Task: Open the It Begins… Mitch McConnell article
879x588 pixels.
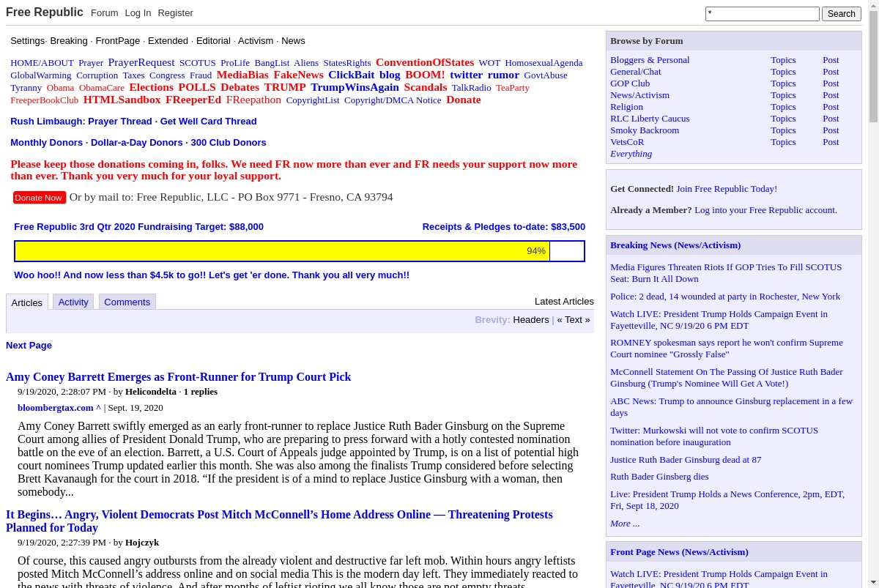Action: (x=279, y=521)
